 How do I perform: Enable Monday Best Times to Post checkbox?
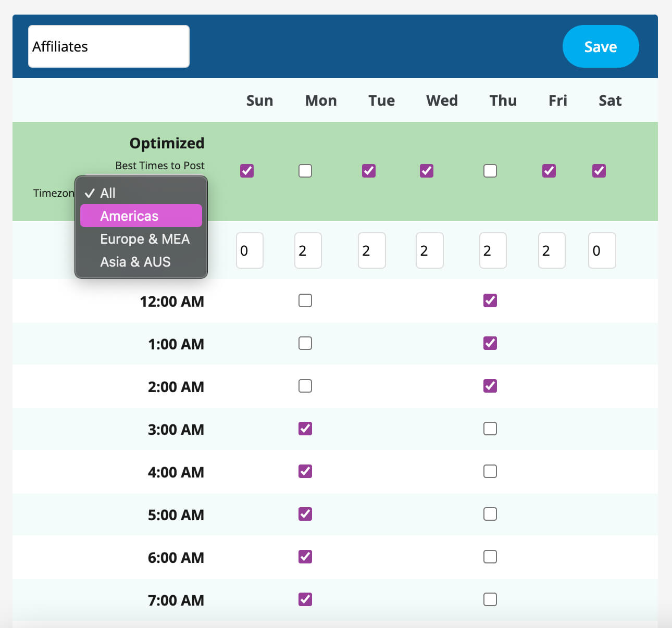point(305,171)
